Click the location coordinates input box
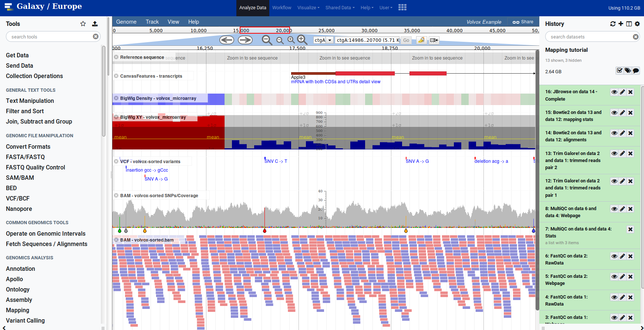 [367, 40]
